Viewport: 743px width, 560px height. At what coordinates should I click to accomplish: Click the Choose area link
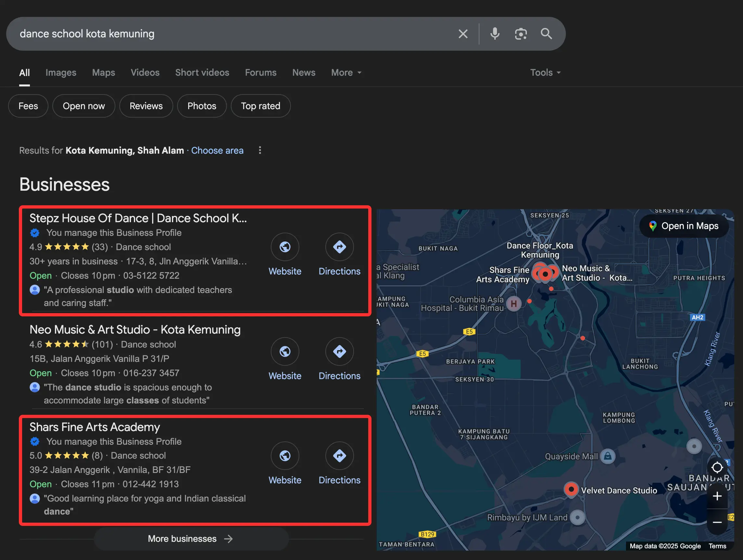pos(217,150)
